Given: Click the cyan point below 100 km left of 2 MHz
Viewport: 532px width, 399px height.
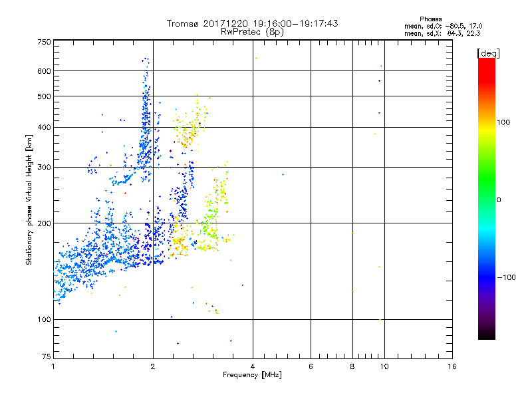Looking at the screenshot, I should click(x=116, y=331).
